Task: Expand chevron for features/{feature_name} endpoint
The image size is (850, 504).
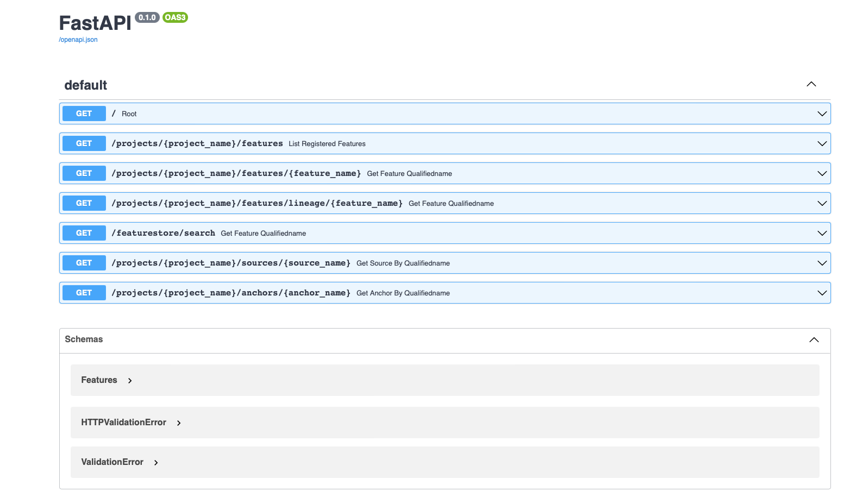Action: point(822,173)
